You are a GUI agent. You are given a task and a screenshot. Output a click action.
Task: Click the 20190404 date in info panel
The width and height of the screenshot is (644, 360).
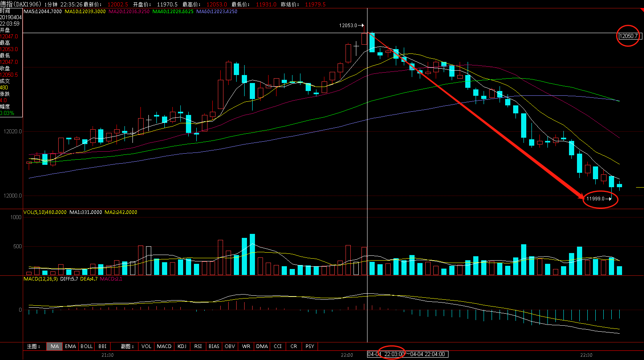click(x=11, y=18)
